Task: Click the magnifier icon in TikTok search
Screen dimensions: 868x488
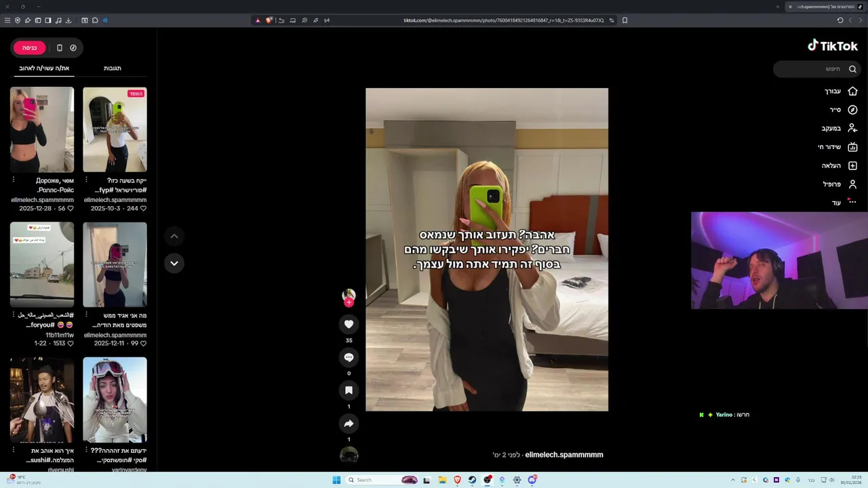Action: point(852,68)
